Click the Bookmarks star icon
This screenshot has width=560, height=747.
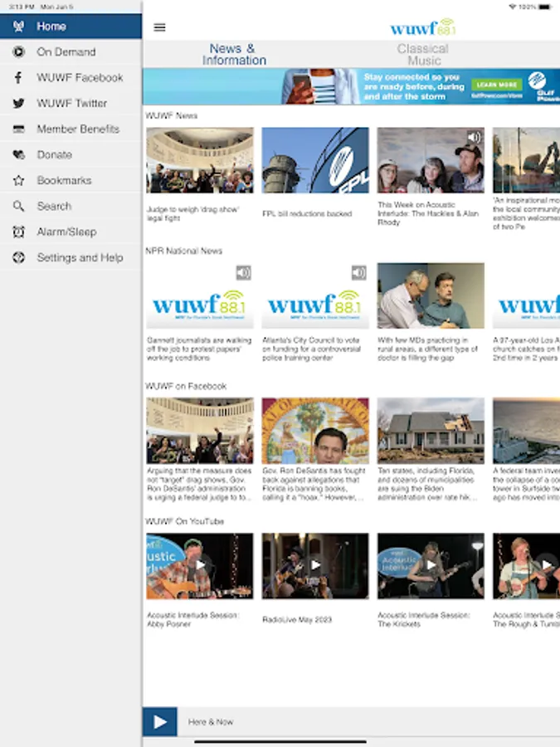18,181
